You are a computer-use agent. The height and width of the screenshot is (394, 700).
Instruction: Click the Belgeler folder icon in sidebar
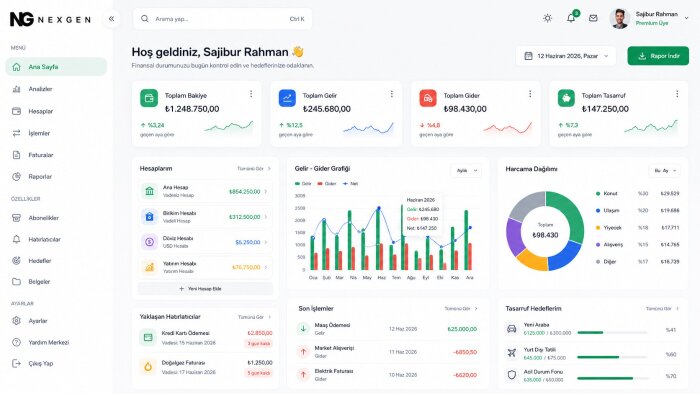[17, 282]
